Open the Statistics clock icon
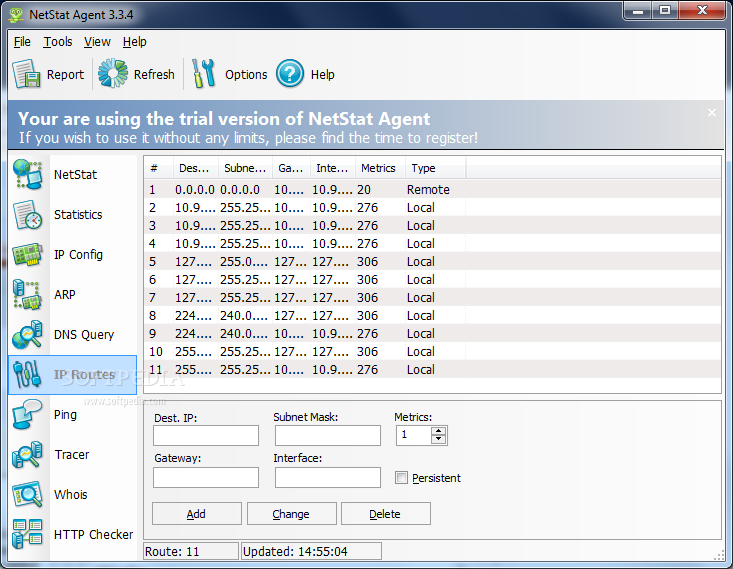This screenshot has height=569, width=733. pos(28,215)
